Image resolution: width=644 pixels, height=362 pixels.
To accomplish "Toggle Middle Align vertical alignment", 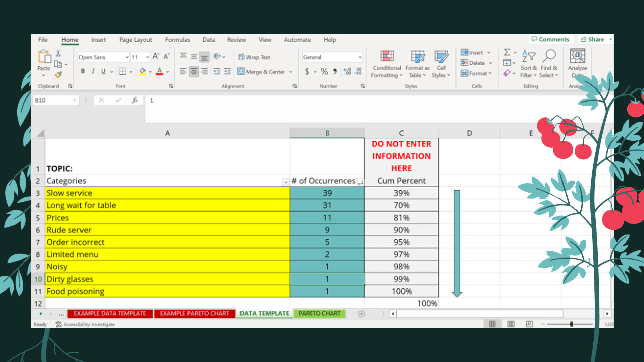I will (194, 56).
